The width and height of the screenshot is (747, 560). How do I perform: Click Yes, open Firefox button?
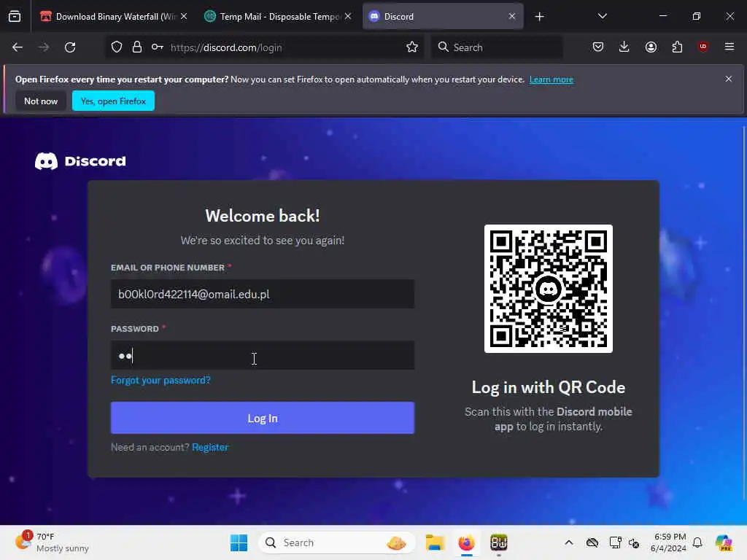point(113,101)
